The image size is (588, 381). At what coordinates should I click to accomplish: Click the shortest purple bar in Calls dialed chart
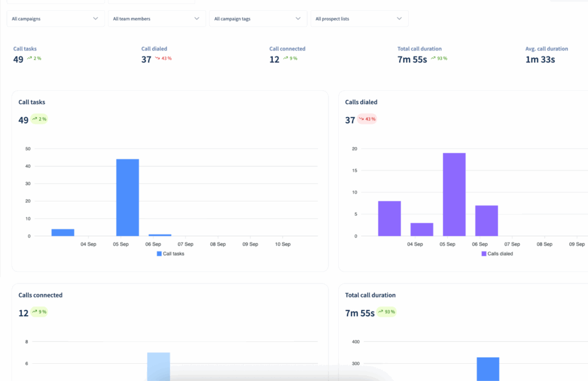pyautogui.click(x=421, y=230)
